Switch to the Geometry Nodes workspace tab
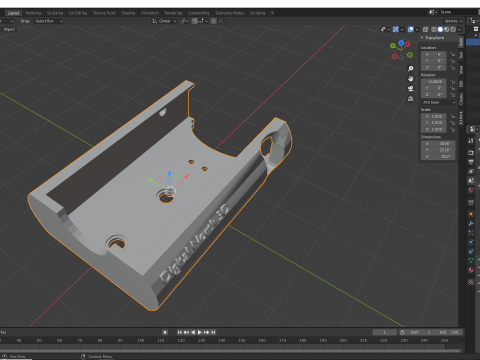Viewport: 480px width, 360px height. pos(230,13)
